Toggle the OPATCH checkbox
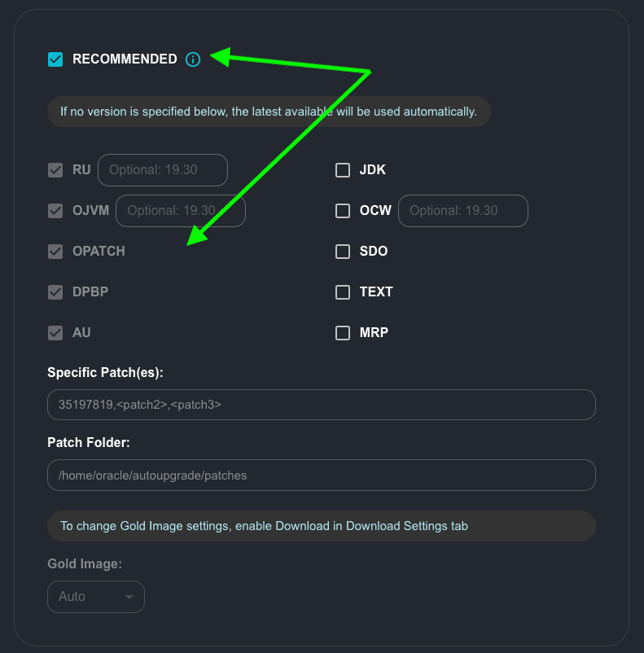The image size is (644, 653). click(55, 252)
